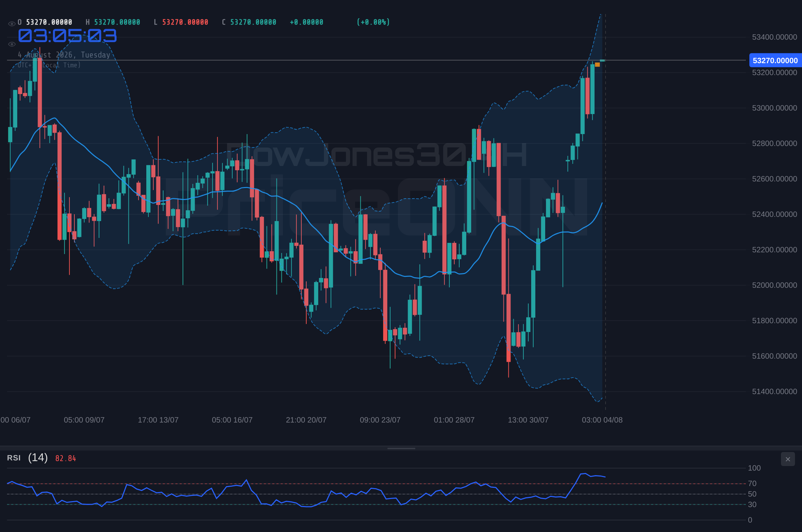The image size is (802, 532).
Task: Click the 01:00 28/07 time axis label
Action: tap(454, 420)
